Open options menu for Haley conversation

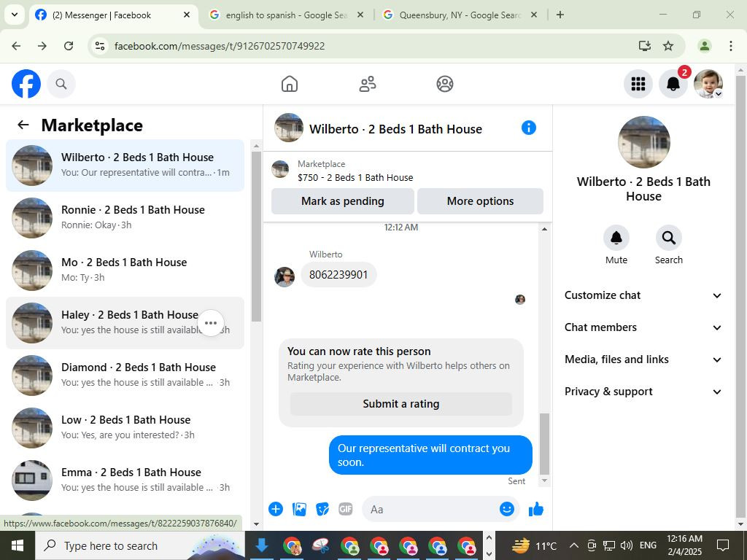click(211, 323)
